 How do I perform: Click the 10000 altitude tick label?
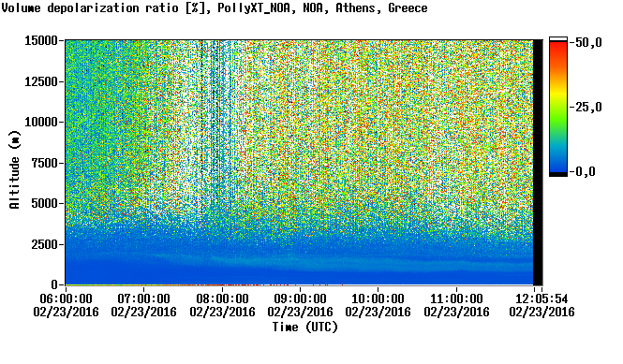41,123
